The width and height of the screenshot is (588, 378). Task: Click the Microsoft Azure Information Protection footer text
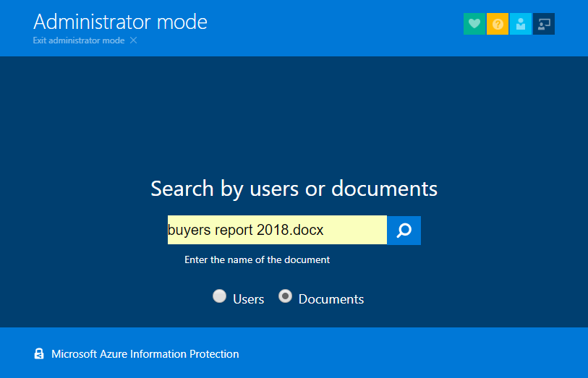pyautogui.click(x=145, y=354)
